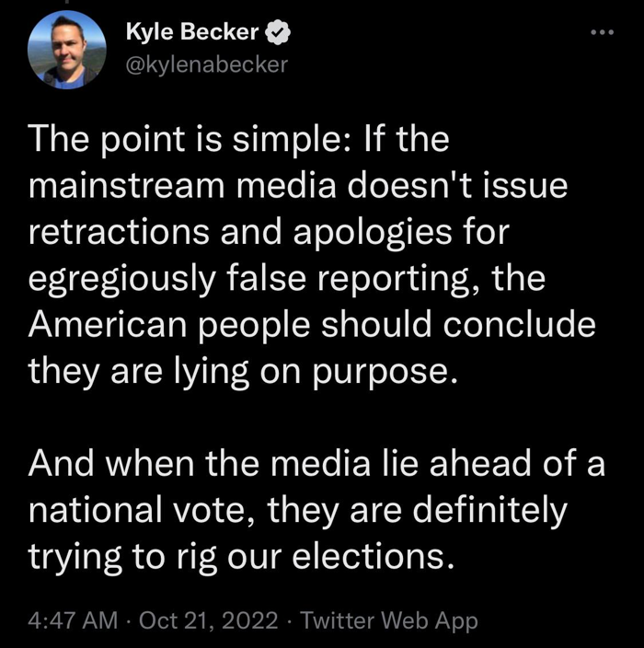Click the Kyle Becker display name
Viewport: 644px width, 648px height.
pos(192,33)
